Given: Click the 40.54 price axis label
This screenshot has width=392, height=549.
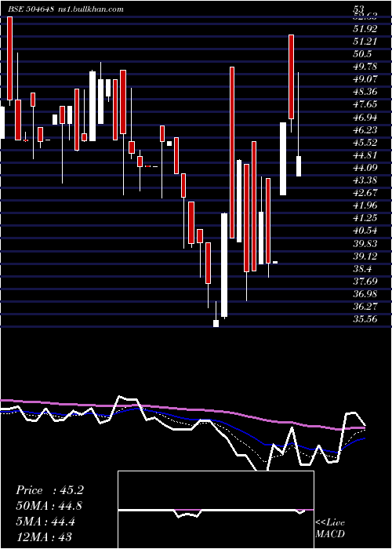Looking at the screenshot, I should coord(365,231).
